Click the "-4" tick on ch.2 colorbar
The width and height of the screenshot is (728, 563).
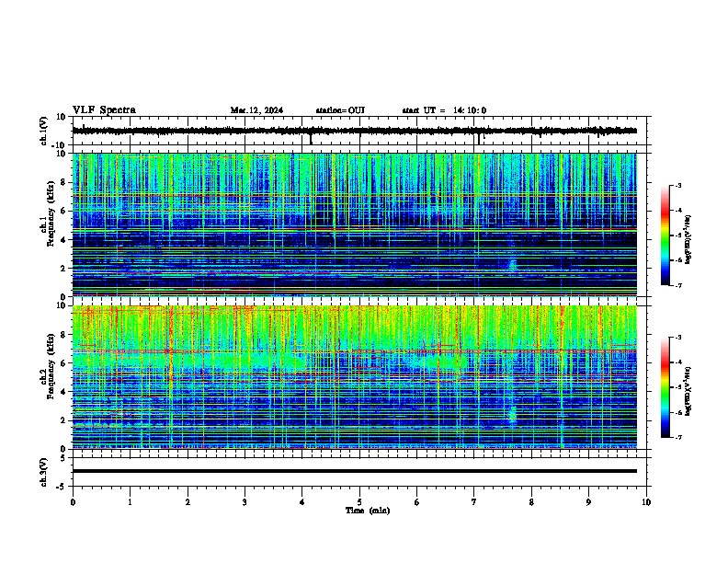point(677,362)
